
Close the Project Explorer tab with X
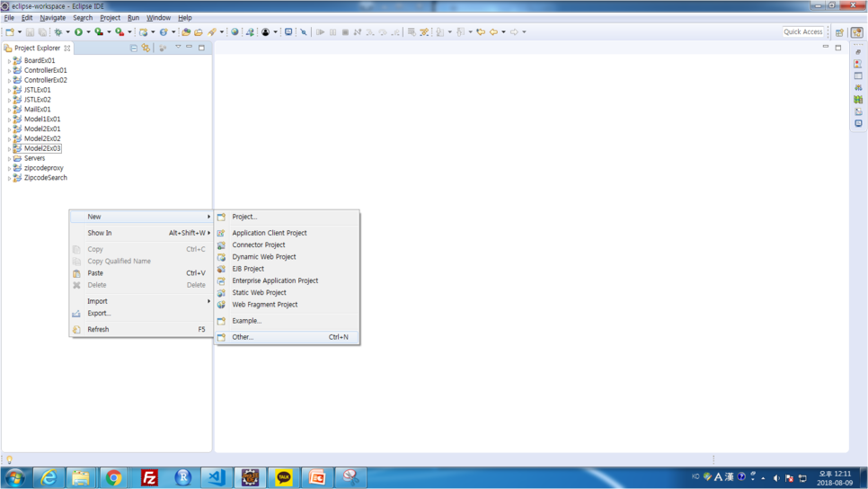tap(67, 49)
